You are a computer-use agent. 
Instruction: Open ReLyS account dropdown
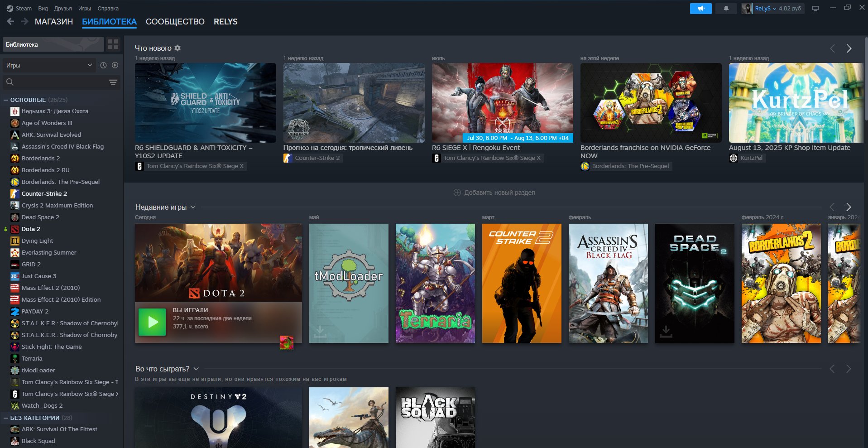pyautogui.click(x=766, y=9)
